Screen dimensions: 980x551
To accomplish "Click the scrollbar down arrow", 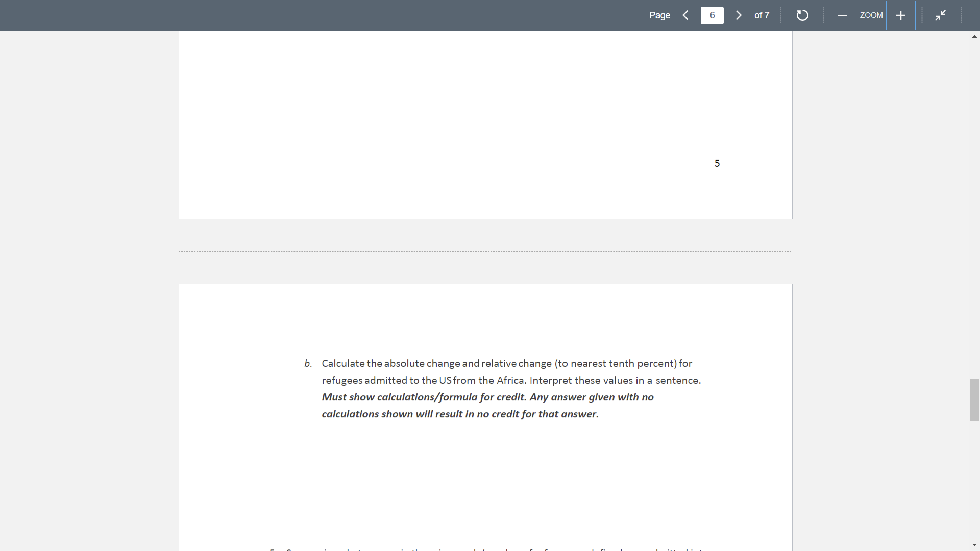I will (974, 545).
